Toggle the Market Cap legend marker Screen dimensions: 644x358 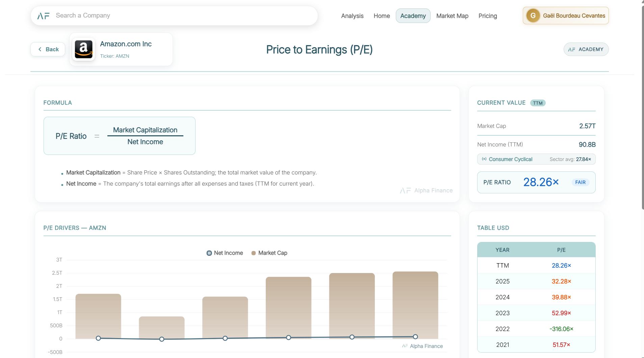tap(254, 253)
